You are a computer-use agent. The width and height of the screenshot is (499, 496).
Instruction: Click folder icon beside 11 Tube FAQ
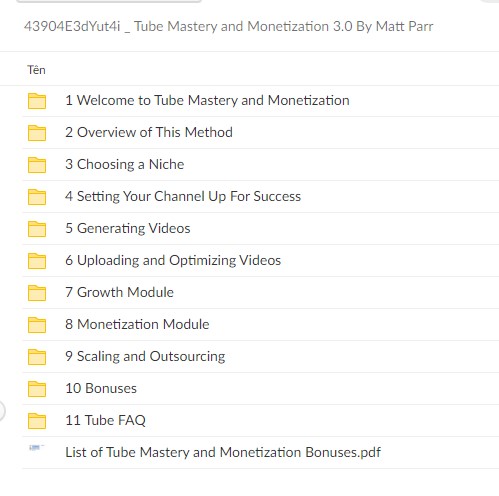point(37,421)
